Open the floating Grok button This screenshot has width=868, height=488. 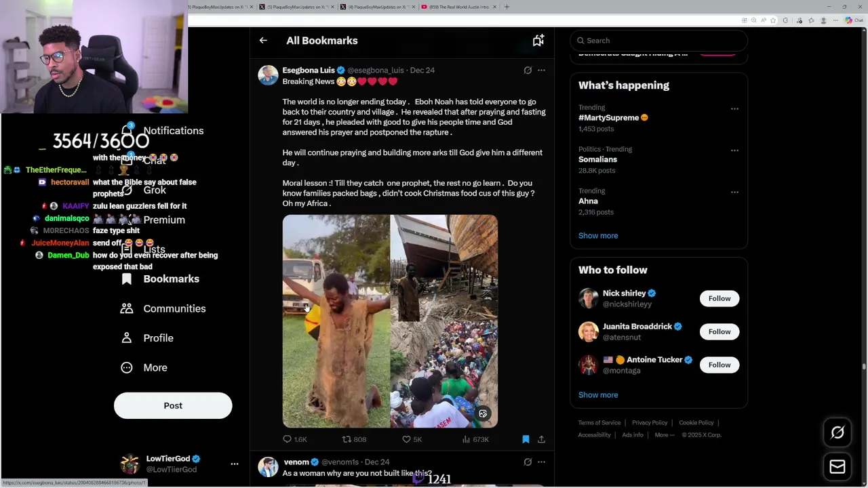point(837,432)
